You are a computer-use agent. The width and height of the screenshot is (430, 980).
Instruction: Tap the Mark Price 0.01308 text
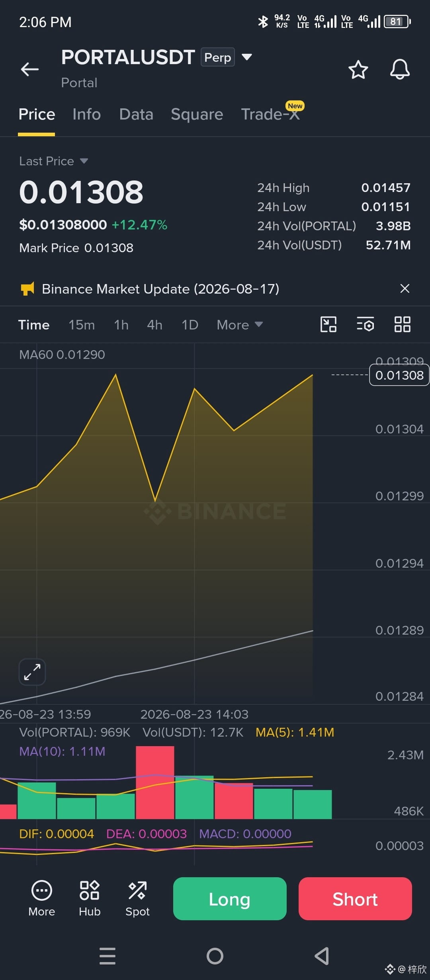coord(76,248)
